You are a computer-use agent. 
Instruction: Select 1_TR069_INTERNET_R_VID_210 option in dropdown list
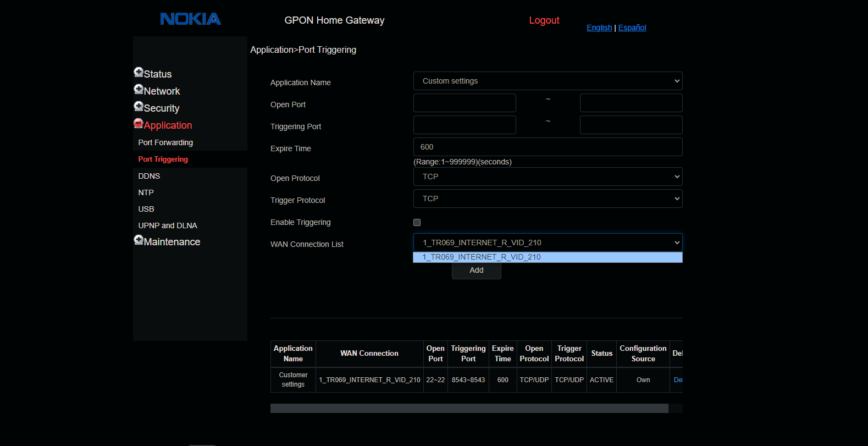pyautogui.click(x=548, y=257)
